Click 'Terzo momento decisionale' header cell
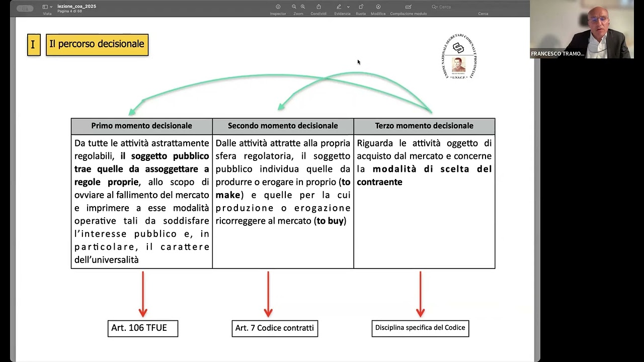The image size is (644, 362). (x=424, y=126)
